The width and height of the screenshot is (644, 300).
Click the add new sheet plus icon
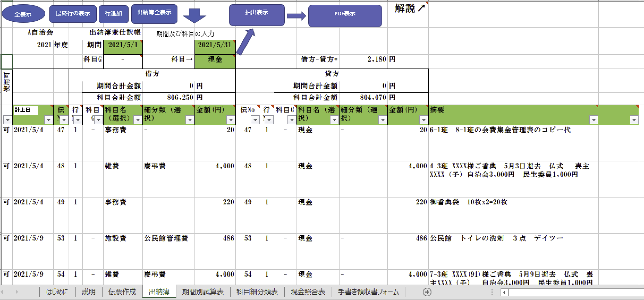tap(427, 292)
